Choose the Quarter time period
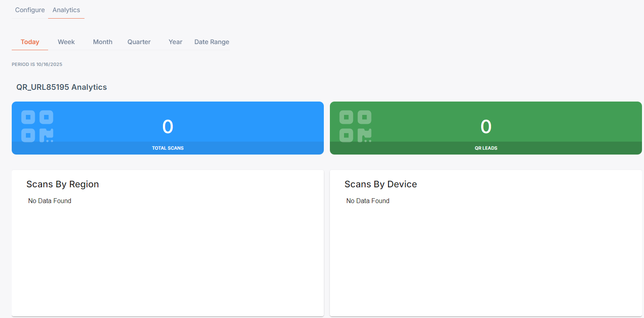This screenshot has width=644, height=318. (139, 42)
